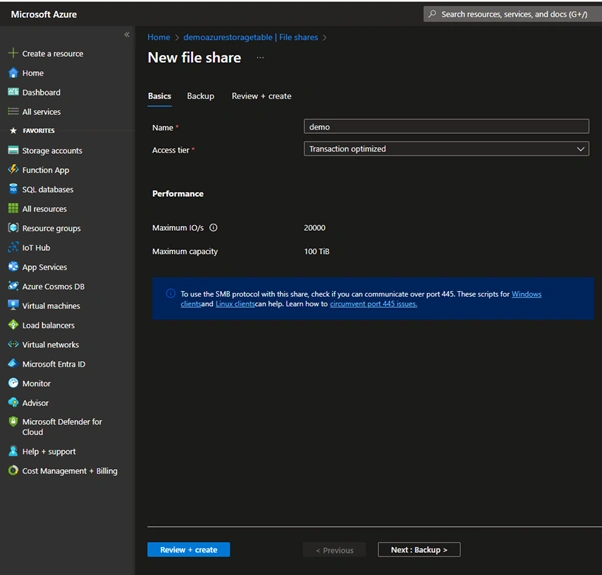Open the App Services icon
Viewport: 602px width, 575px height.
pyautogui.click(x=13, y=266)
